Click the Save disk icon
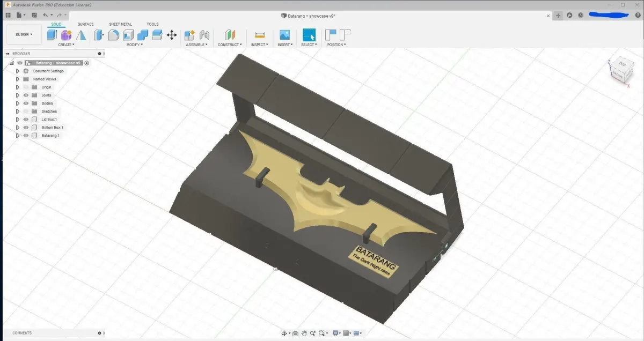The width and height of the screenshot is (644, 341). click(x=34, y=15)
